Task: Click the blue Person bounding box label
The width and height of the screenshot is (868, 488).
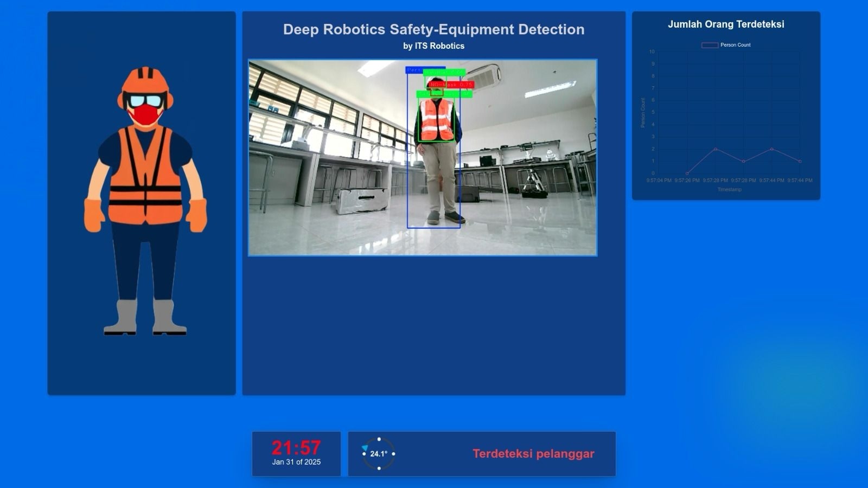Action: (x=415, y=70)
